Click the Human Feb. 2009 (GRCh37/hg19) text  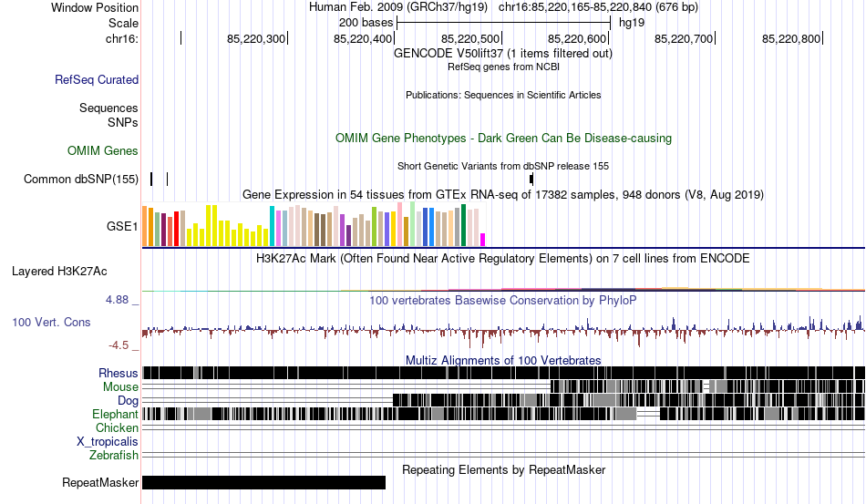[x=398, y=7]
